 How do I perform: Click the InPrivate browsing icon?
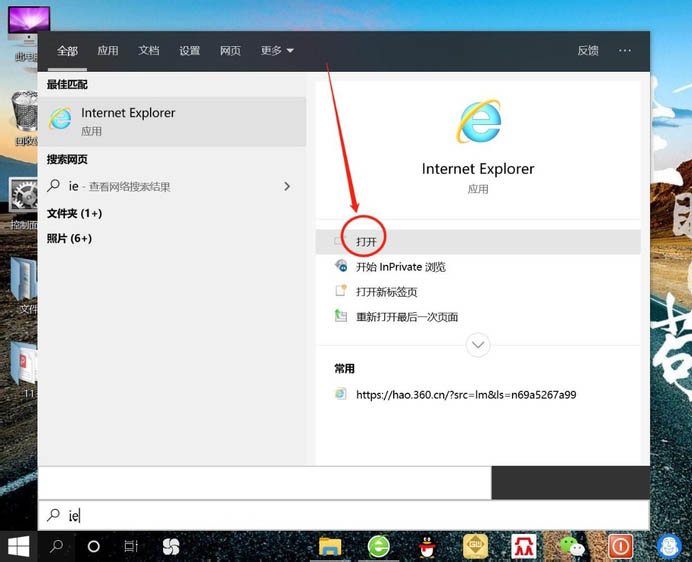[341, 266]
